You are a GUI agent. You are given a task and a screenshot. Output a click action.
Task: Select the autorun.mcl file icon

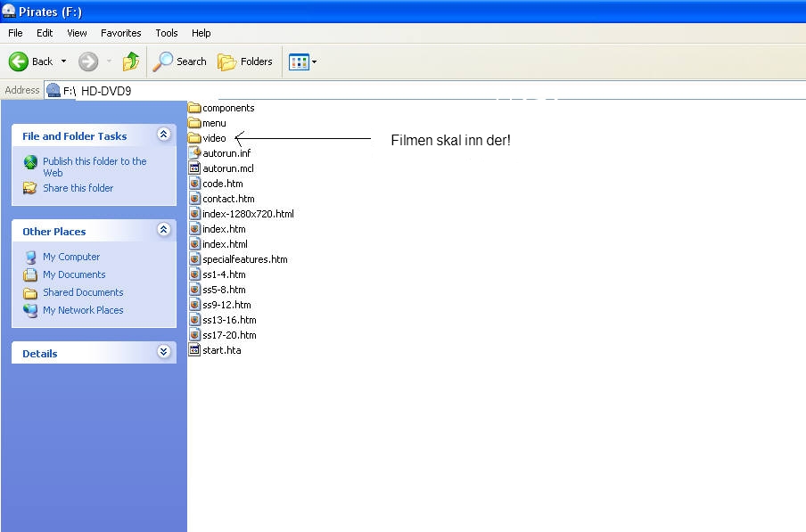coord(194,168)
